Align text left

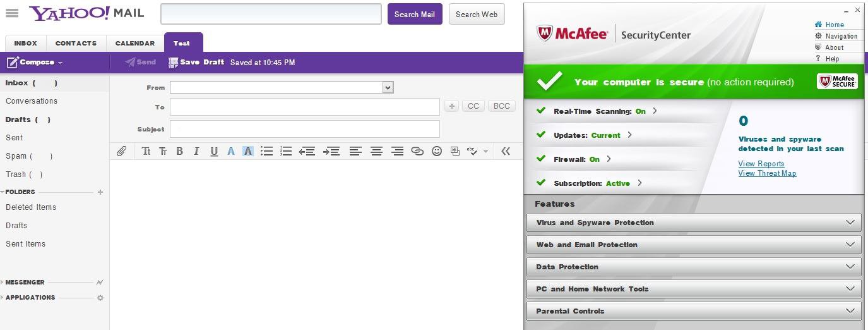(355, 151)
